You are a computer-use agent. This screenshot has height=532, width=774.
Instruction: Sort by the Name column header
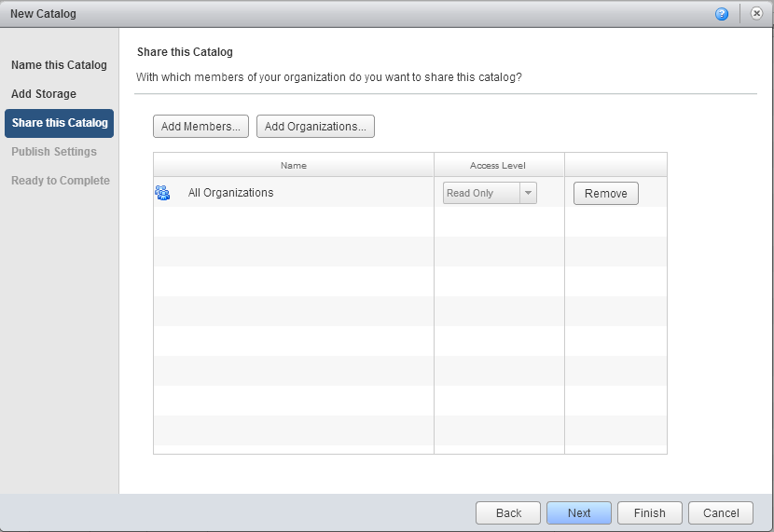[x=293, y=165]
